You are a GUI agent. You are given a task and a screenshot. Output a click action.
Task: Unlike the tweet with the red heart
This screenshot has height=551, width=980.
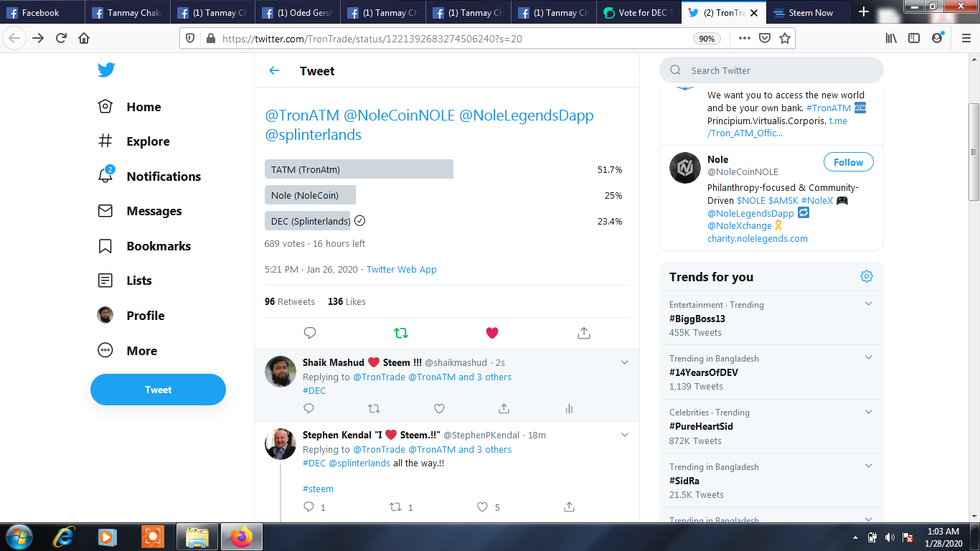(492, 333)
